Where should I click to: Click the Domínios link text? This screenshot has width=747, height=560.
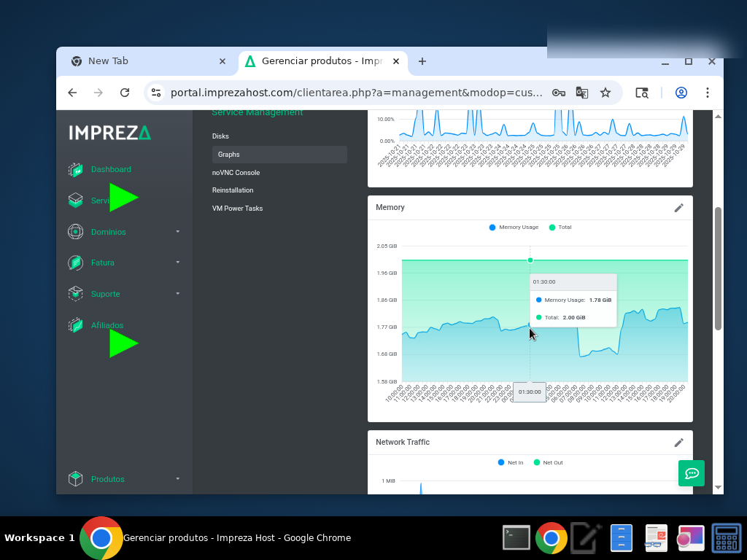click(109, 232)
